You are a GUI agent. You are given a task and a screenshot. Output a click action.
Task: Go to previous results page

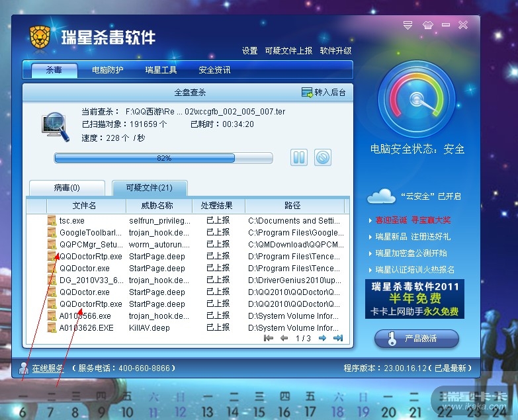pos(284,338)
